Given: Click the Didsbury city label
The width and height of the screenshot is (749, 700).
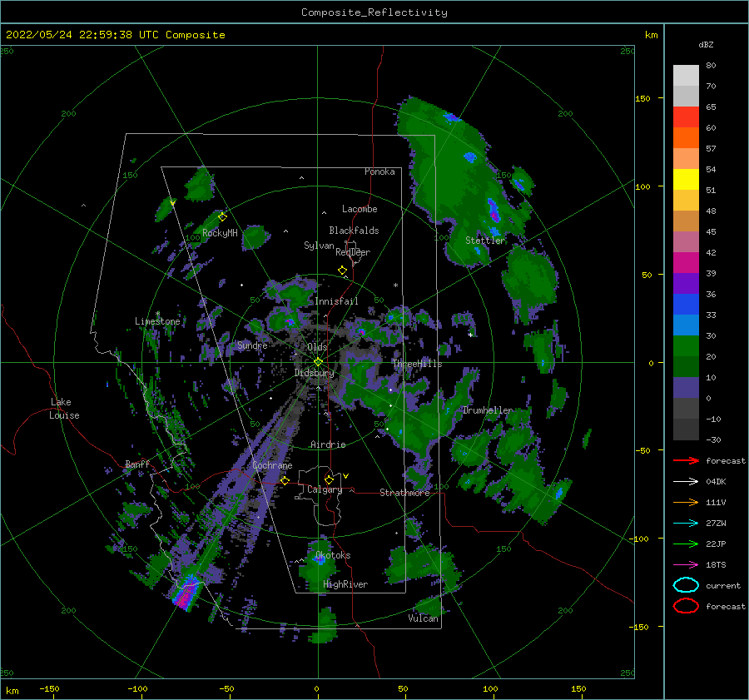Looking at the screenshot, I should click(x=315, y=373).
